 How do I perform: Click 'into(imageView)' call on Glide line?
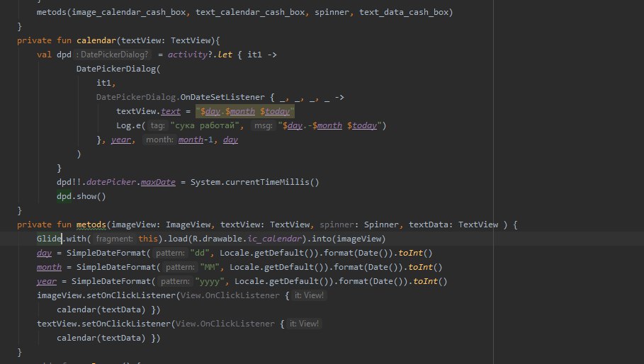tap(349, 239)
